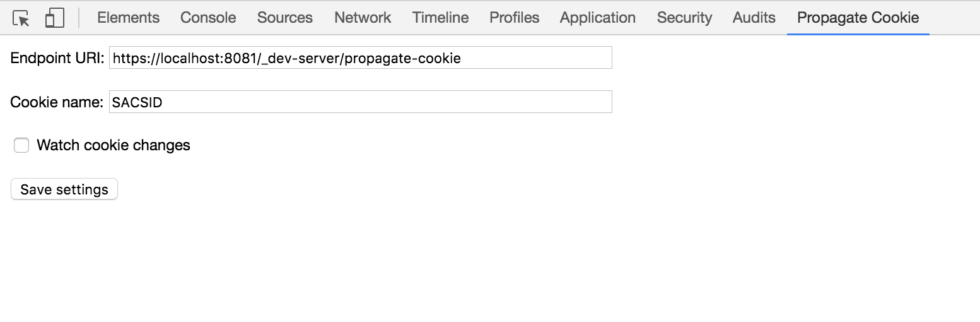
Task: Focus the Cookie name field containing SACSID
Action: click(361, 102)
